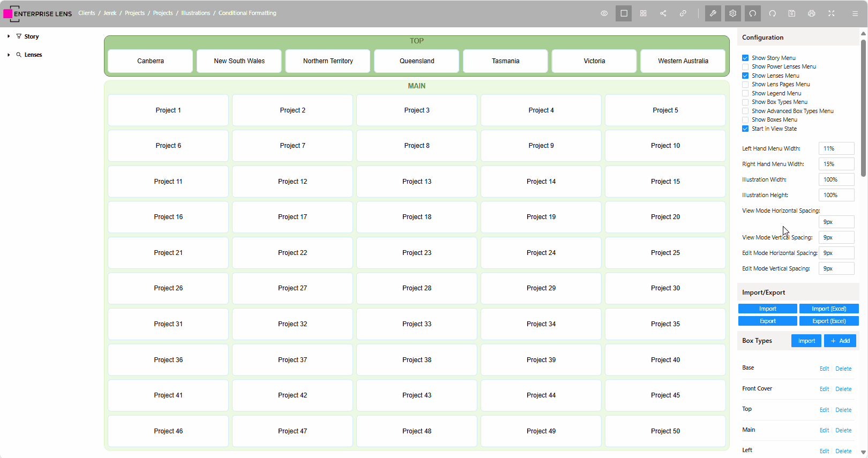Image resolution: width=868 pixels, height=458 pixels.
Task: Switch to the four-square grid view icon
Action: click(643, 13)
